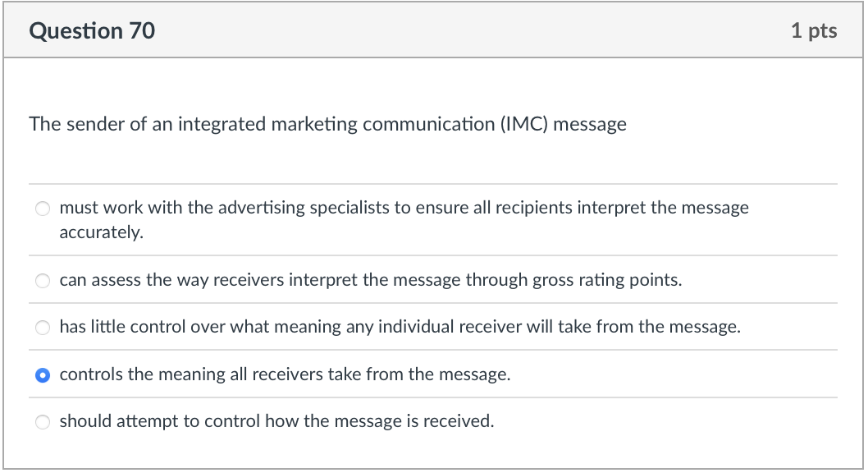
Task: Click the already-selected 'controls the meaning' radio button
Action: (x=43, y=374)
